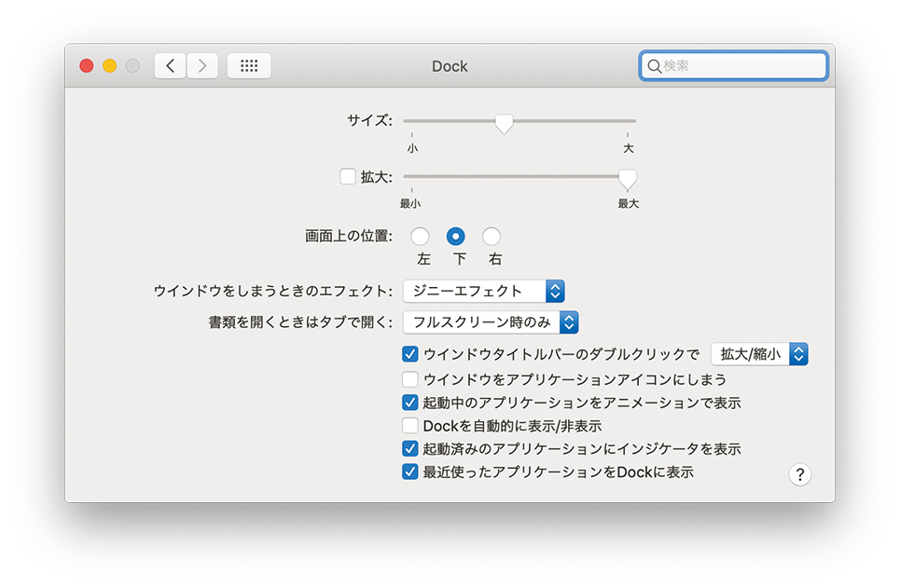Viewport: 900px width, 588px height.
Task: Click the サイズ slider thumb
Action: tap(504, 123)
